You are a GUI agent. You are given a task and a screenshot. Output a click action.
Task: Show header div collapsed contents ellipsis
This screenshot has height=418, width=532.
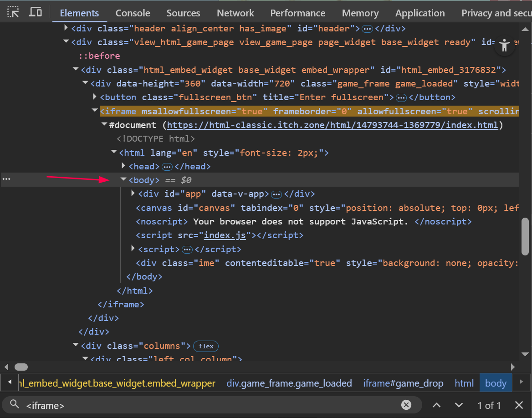[x=367, y=29]
